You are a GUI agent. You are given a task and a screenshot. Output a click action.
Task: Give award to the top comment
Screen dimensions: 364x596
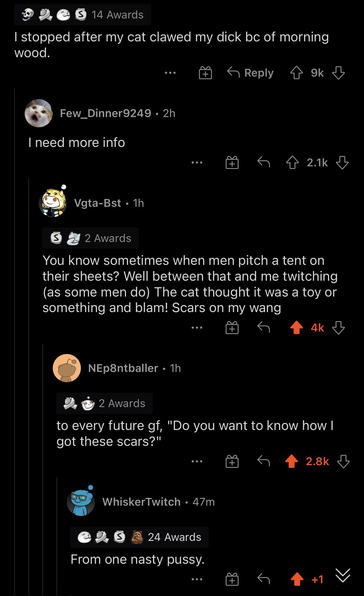pos(205,73)
